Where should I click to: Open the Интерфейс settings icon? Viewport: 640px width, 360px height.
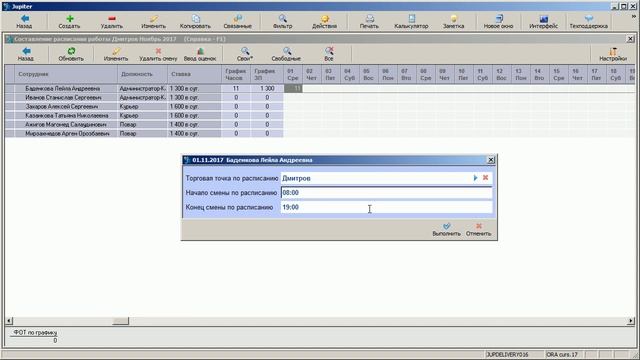coord(543,19)
